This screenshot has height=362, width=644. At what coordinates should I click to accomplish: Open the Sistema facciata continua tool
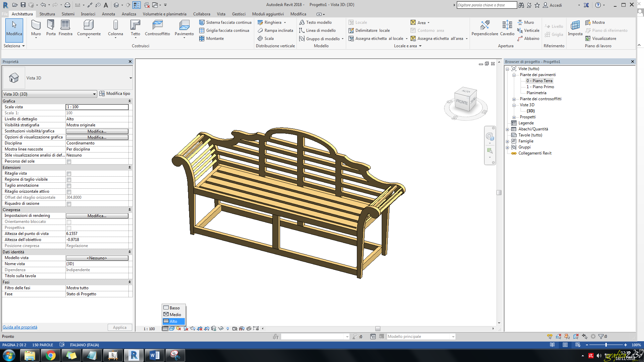(x=225, y=22)
